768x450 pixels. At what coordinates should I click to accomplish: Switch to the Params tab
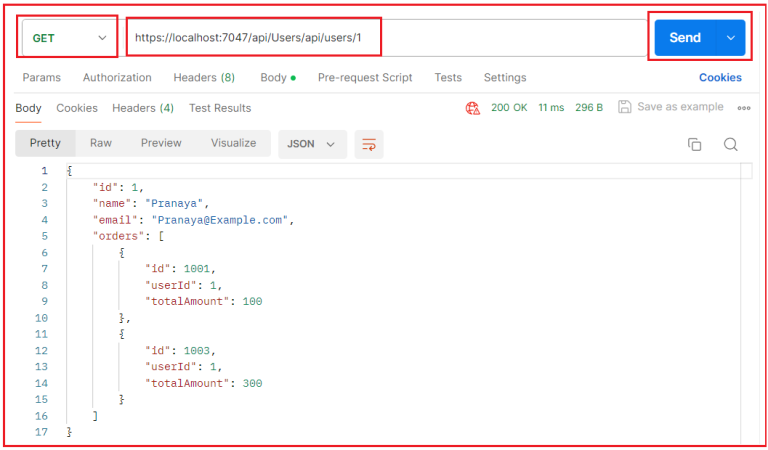coord(41,78)
